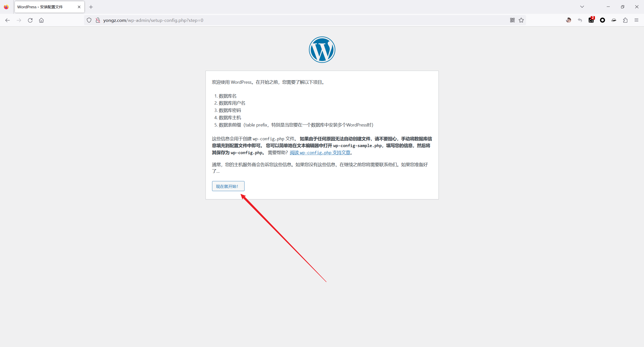Image resolution: width=644 pixels, height=347 pixels.
Task: Show insecure connection lock details
Action: click(x=98, y=20)
